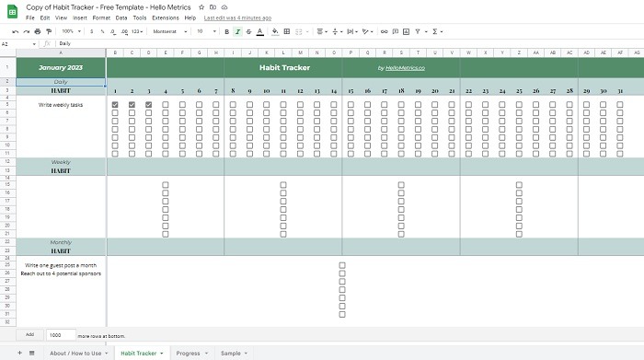Screen dimensions: 644x360
Task: Uncheck day 2 box for Write weekly tasks
Action: click(132, 105)
